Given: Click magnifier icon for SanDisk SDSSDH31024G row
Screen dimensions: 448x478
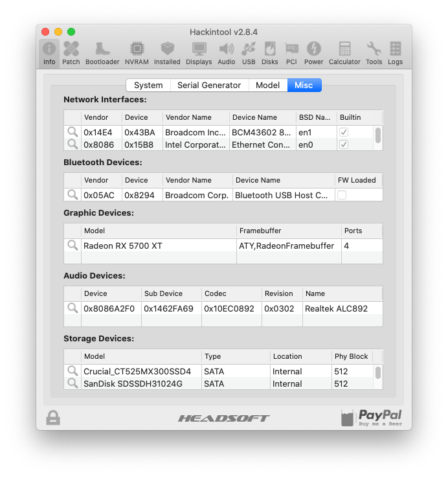Looking at the screenshot, I should coord(73,383).
